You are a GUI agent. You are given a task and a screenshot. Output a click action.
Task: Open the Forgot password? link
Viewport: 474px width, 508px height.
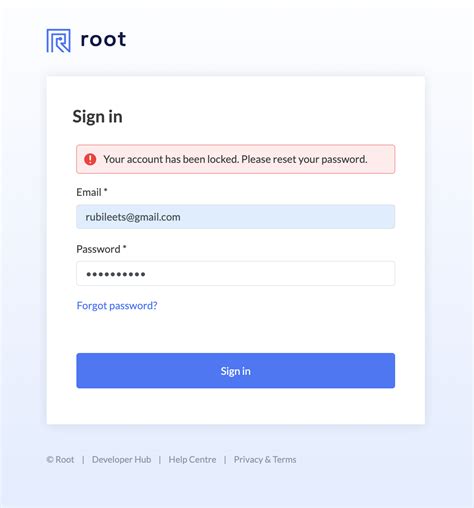coord(117,305)
